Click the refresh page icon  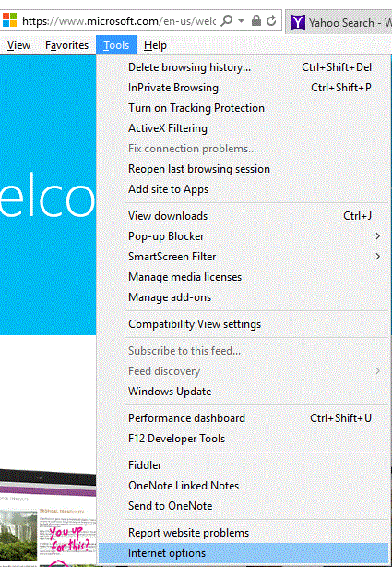click(x=271, y=21)
